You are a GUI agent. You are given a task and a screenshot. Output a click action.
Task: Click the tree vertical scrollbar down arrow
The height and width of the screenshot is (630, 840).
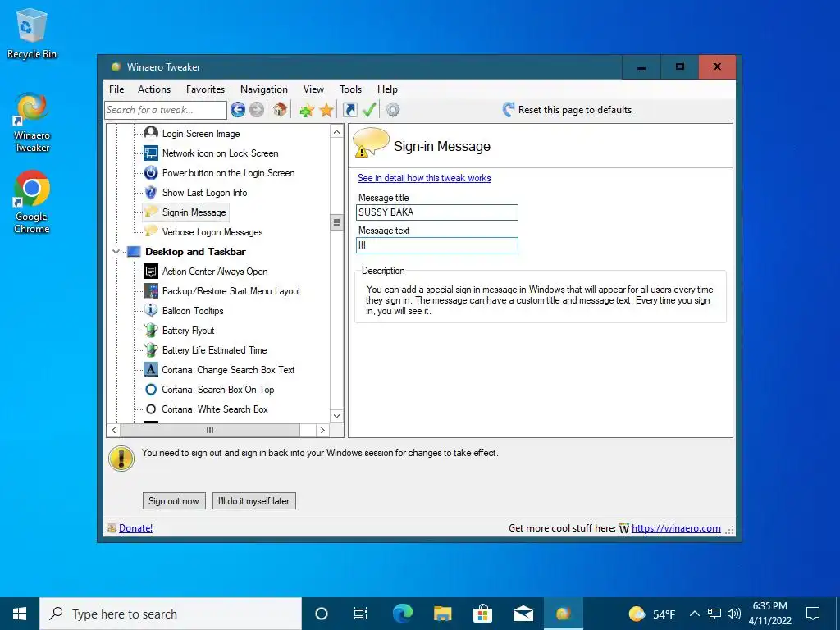click(x=336, y=416)
